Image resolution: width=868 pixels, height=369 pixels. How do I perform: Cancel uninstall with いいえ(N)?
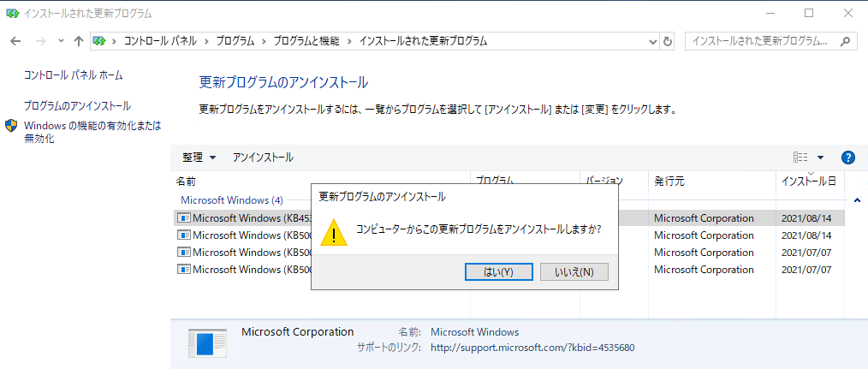coord(574,272)
